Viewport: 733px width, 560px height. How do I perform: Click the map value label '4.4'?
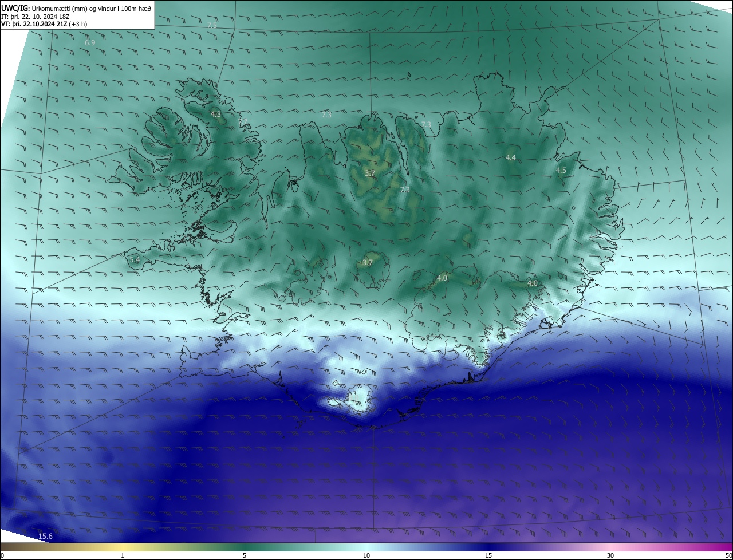click(511, 157)
